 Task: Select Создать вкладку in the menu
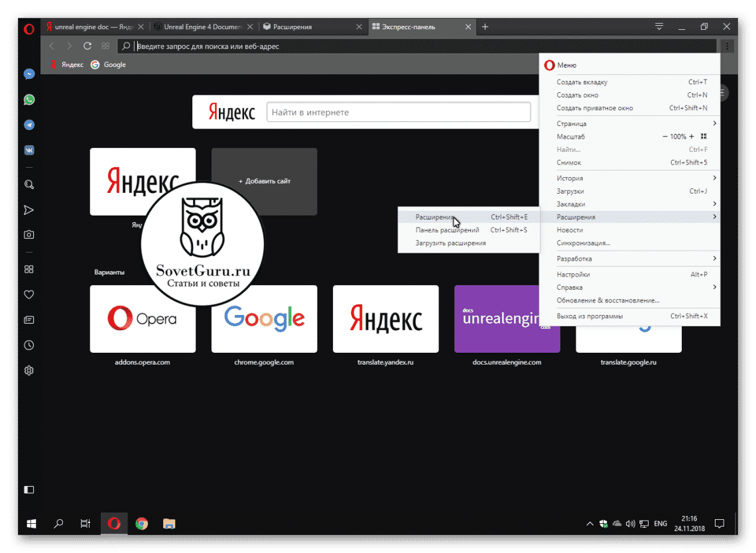[630, 82]
